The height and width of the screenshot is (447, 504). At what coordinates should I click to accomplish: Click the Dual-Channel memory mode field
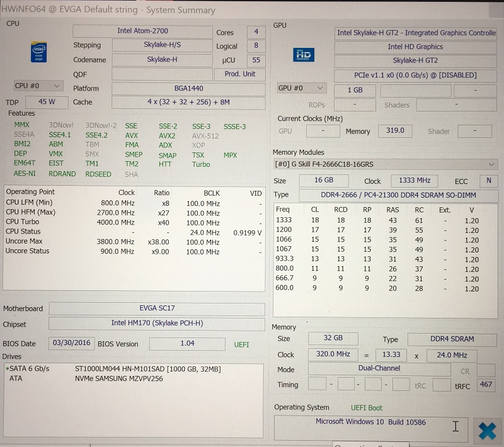379,370
